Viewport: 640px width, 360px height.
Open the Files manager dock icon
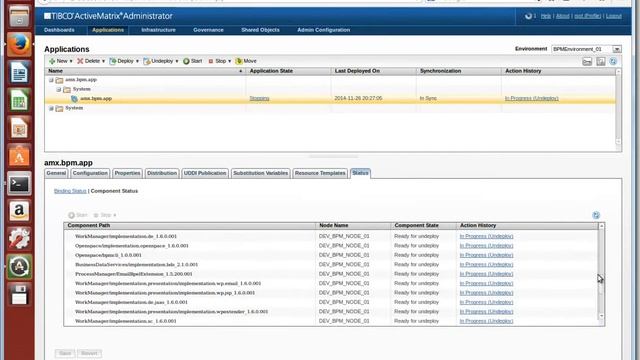[19, 16]
